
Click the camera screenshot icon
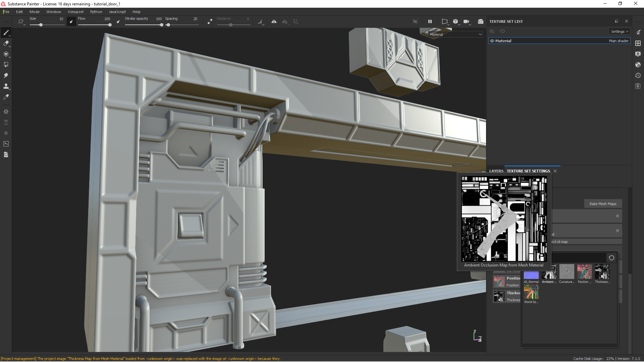tap(481, 21)
